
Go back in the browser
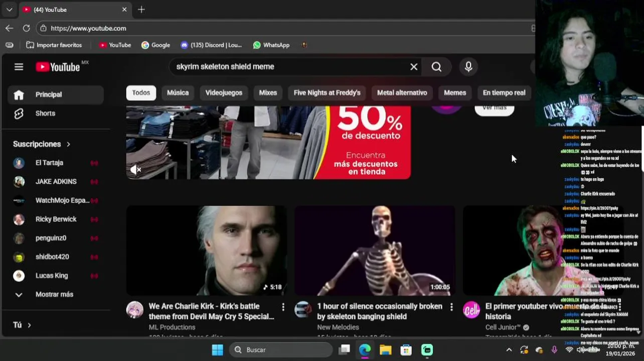[x=9, y=28]
